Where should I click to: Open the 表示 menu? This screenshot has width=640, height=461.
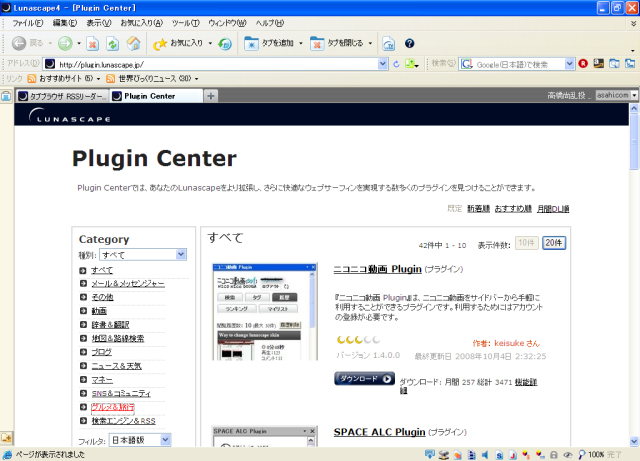[98, 23]
